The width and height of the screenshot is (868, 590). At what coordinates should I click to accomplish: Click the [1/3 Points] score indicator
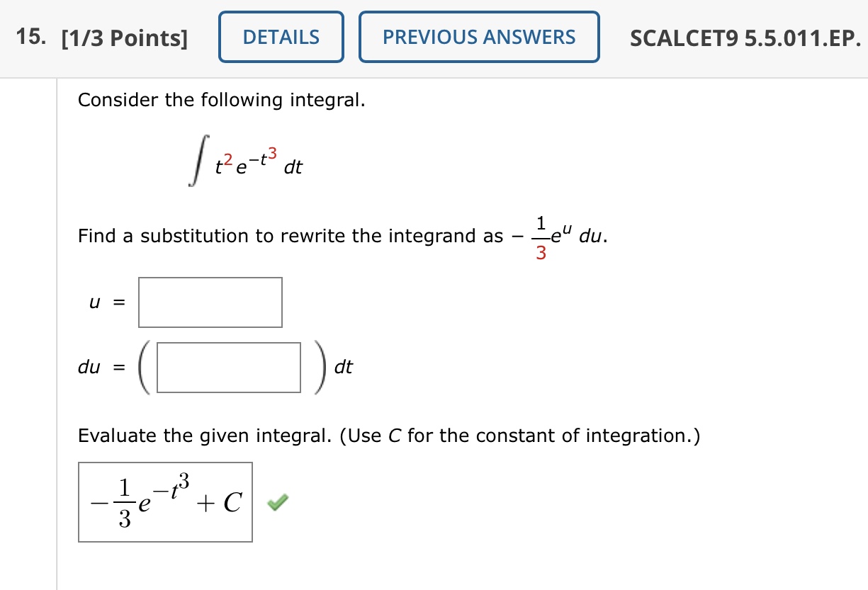[126, 38]
